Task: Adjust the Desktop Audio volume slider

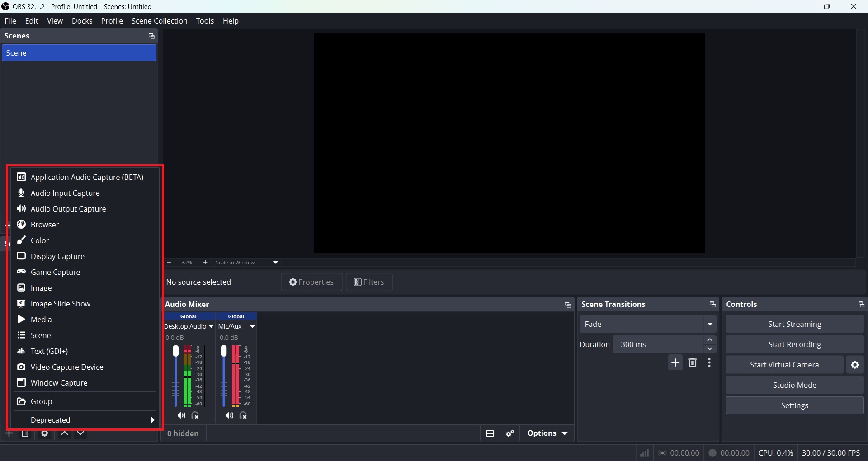Action: point(176,376)
